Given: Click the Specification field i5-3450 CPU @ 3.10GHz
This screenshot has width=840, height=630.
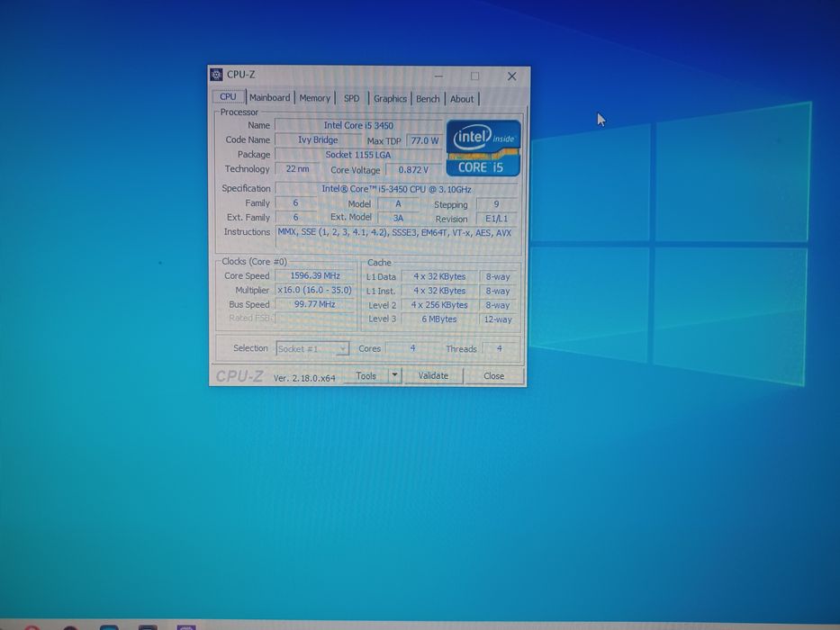Looking at the screenshot, I should (396, 189).
